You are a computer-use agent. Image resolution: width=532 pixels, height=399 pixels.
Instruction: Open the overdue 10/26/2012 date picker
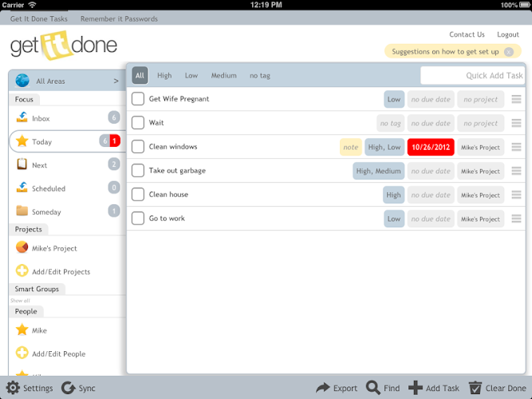[431, 147]
